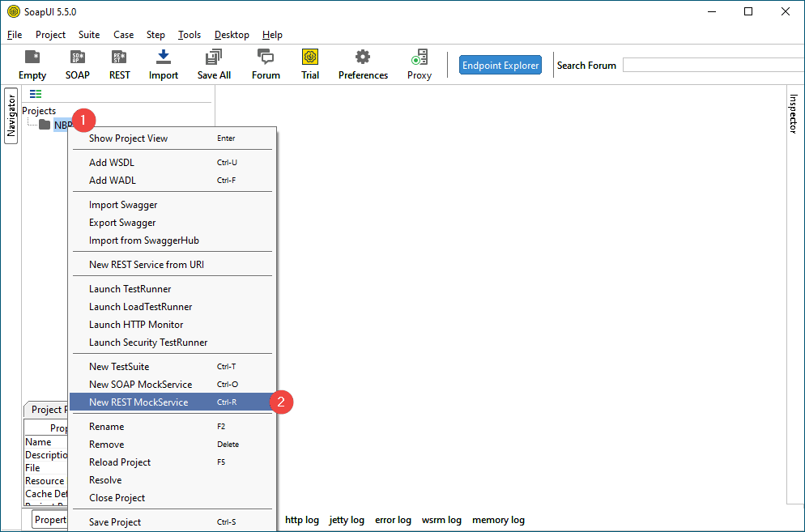The image size is (805, 532).
Task: Open the Suite menu
Action: tap(89, 35)
